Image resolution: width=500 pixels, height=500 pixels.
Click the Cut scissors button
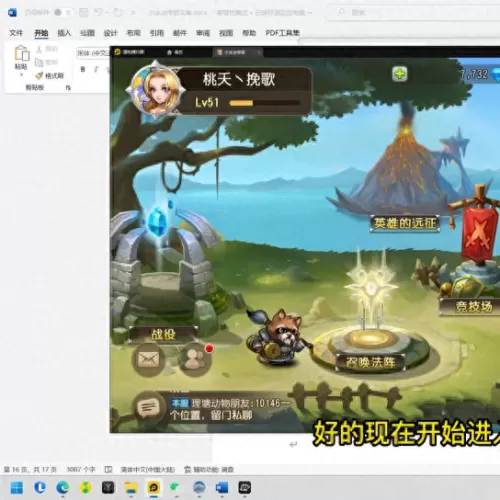click(x=47, y=49)
